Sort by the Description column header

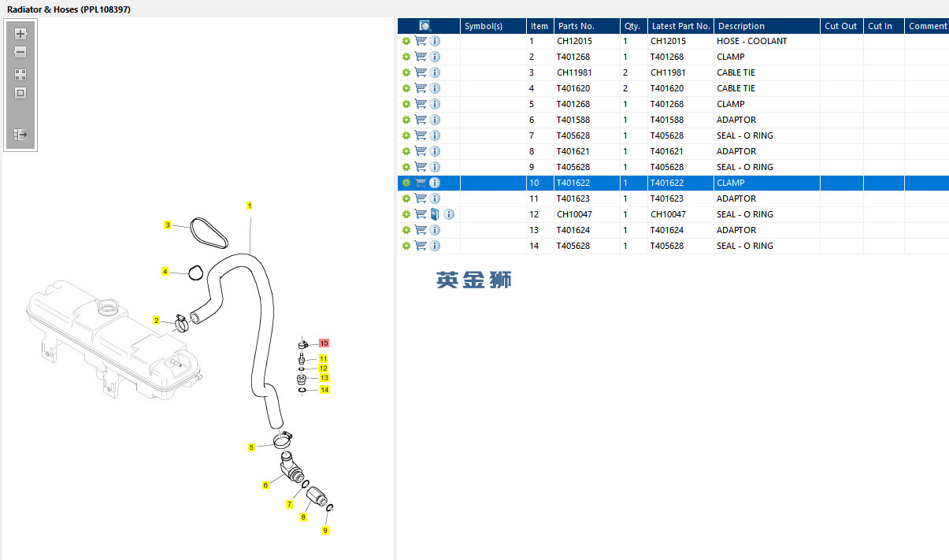(767, 26)
